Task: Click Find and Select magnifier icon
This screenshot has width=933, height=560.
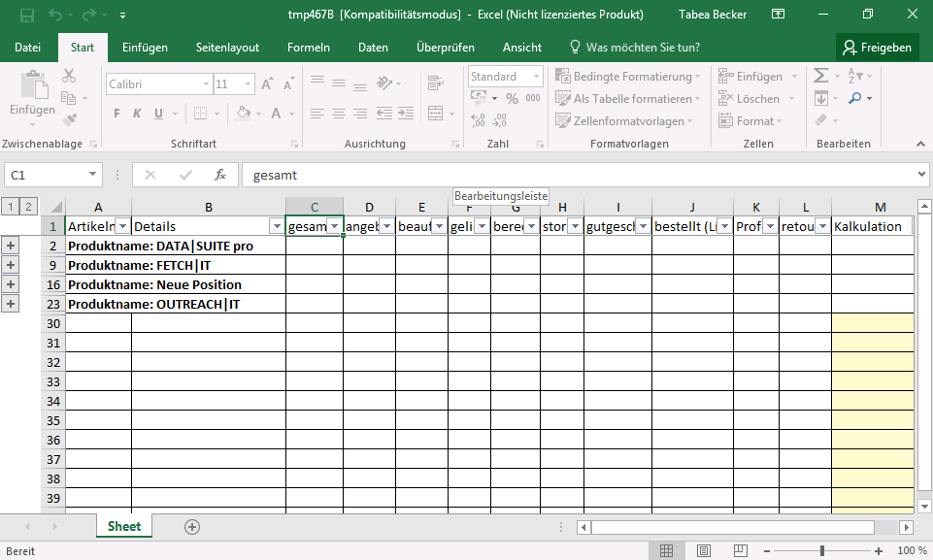Action: click(855, 98)
